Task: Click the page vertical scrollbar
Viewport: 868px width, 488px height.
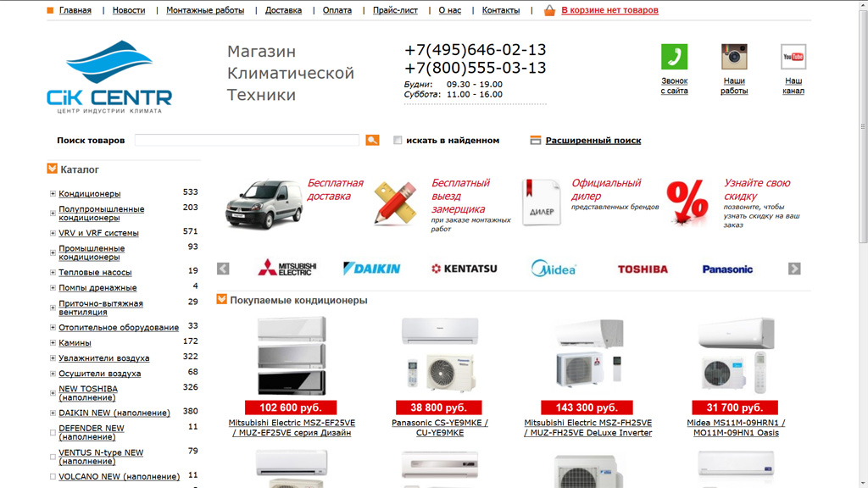Action: [x=863, y=244]
